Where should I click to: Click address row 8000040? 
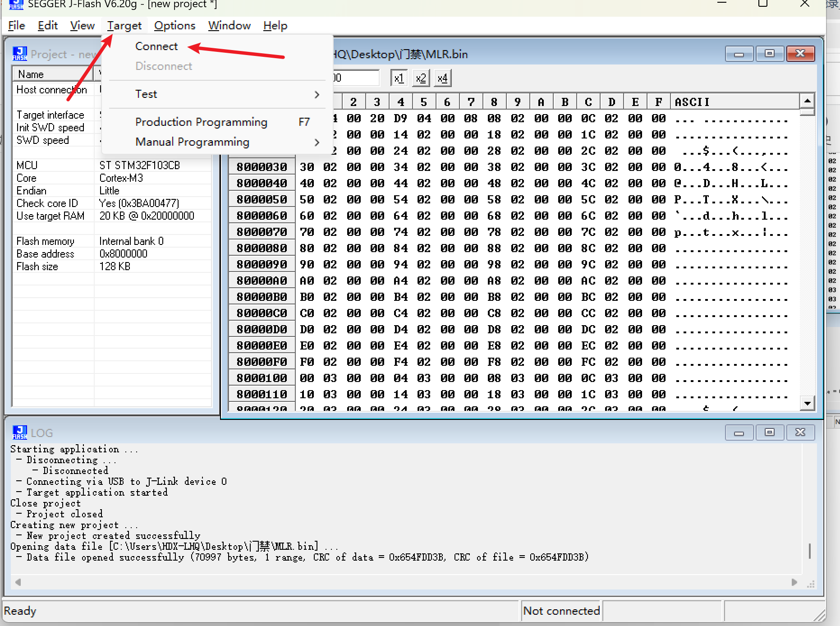(x=262, y=184)
